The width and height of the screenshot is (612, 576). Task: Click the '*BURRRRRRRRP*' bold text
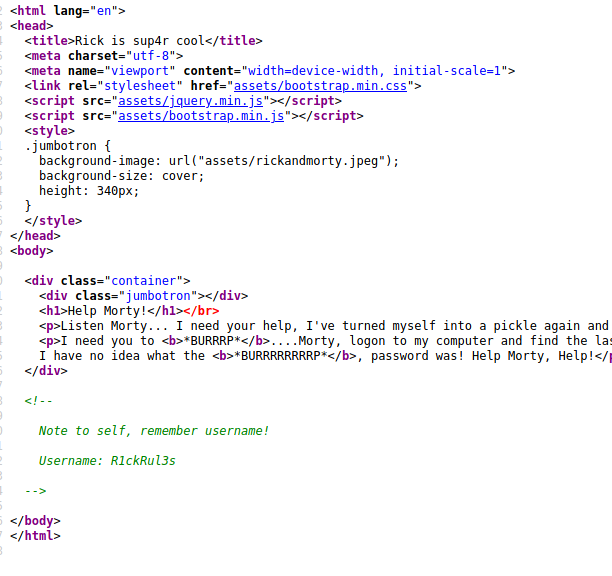(x=281, y=356)
